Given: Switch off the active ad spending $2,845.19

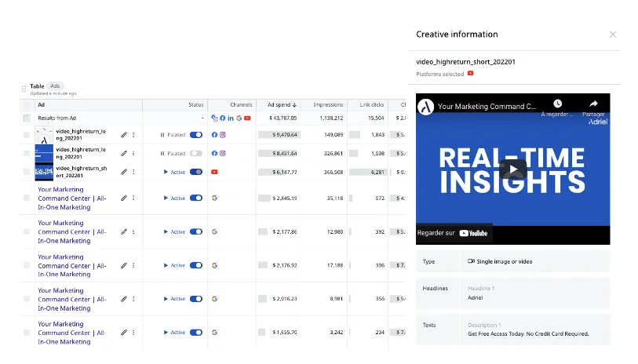Looking at the screenshot, I should pos(196,198).
